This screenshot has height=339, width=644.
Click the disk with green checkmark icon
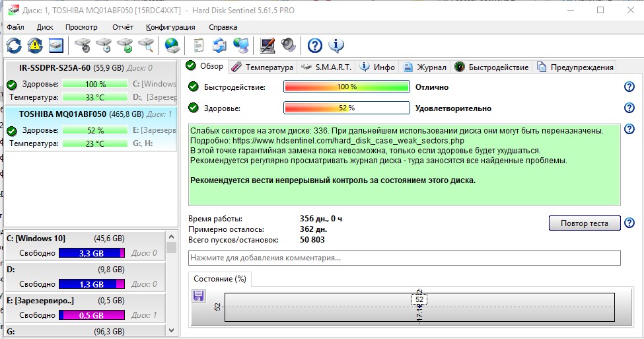[124, 45]
